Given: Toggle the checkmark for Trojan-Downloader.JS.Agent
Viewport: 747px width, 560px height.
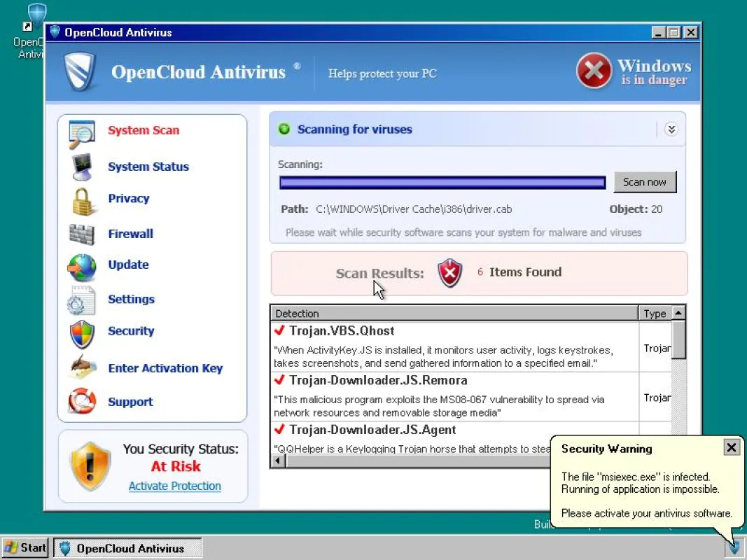Looking at the screenshot, I should [x=279, y=429].
